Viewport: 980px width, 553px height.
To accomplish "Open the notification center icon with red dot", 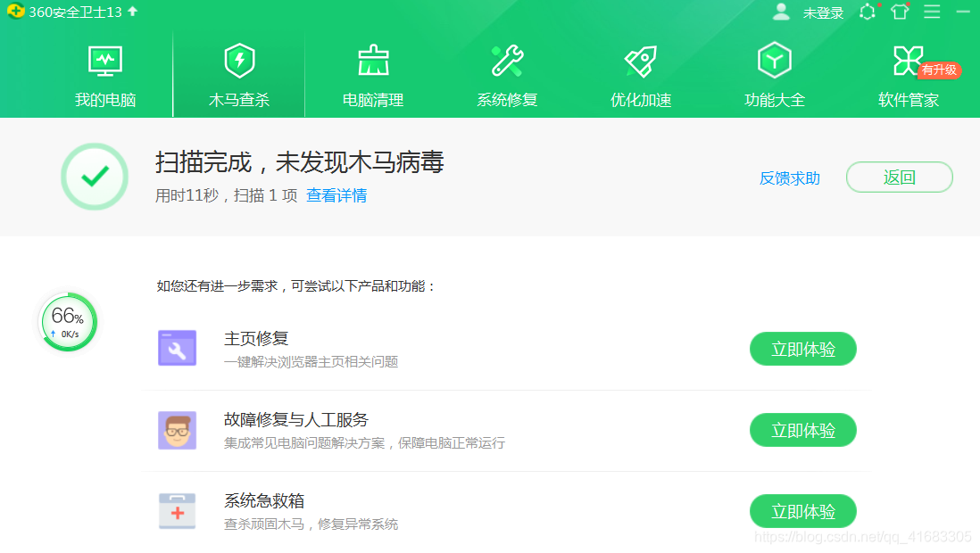I will coord(868,12).
